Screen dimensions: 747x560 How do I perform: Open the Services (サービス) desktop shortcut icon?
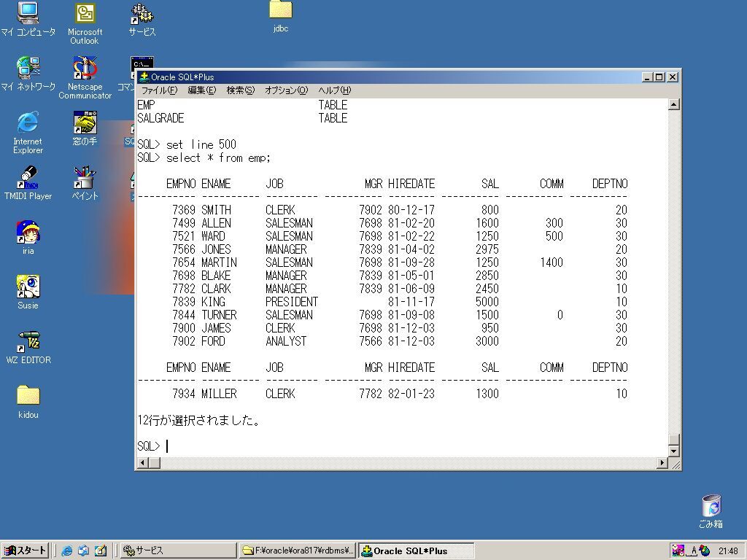click(x=142, y=20)
